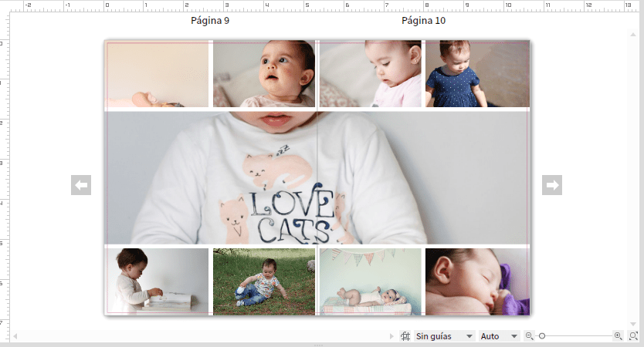Click the Página 10 label
This screenshot has height=347, width=644.
[x=423, y=21]
